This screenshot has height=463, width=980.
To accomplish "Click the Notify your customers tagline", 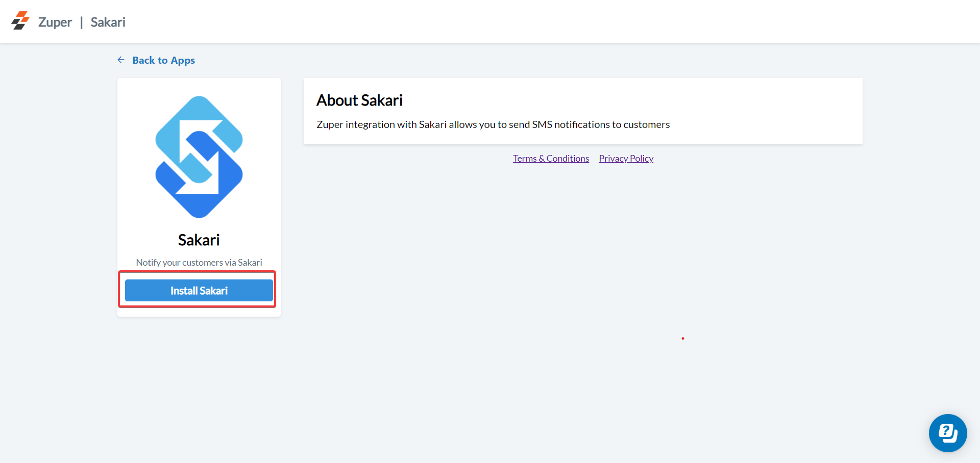I will pyautogui.click(x=199, y=263).
